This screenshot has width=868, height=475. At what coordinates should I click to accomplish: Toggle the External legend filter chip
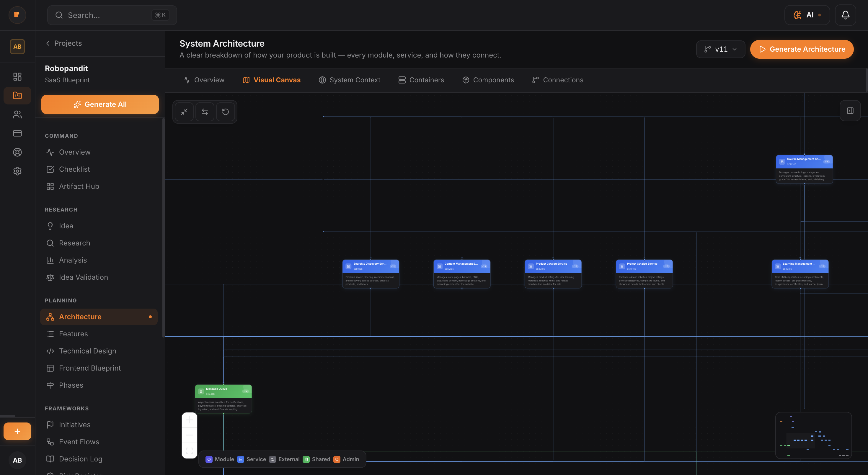[x=284, y=459]
